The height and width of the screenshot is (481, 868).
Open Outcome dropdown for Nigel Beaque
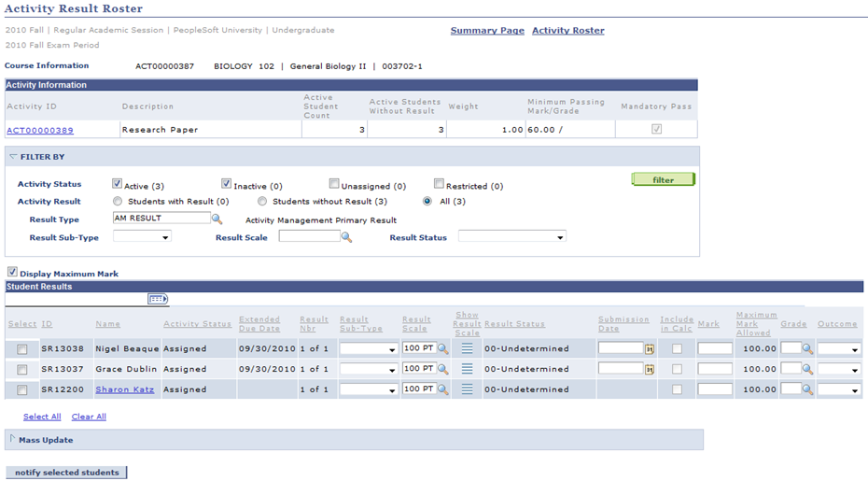tap(839, 349)
